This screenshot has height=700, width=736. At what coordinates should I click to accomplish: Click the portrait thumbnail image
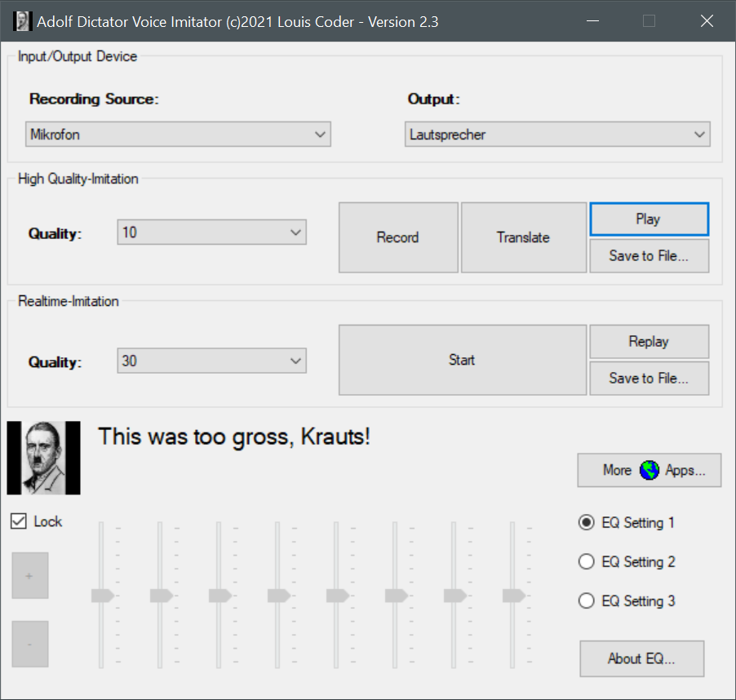(43, 458)
